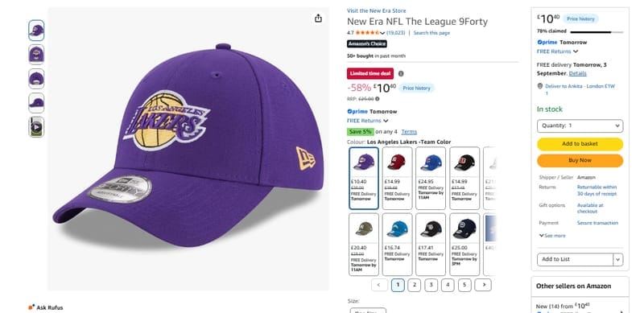
Task: Play the product video thumbnail
Action: [36, 127]
